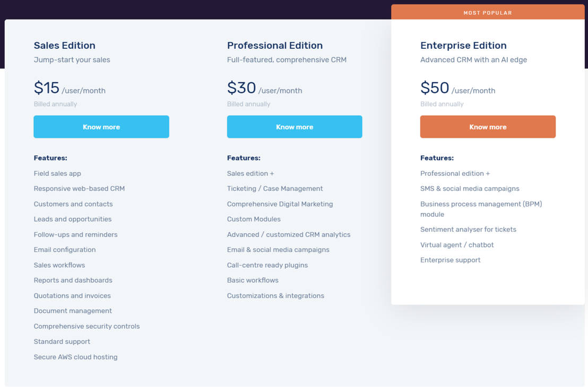Click 'Custom Modules' feature

point(254,219)
